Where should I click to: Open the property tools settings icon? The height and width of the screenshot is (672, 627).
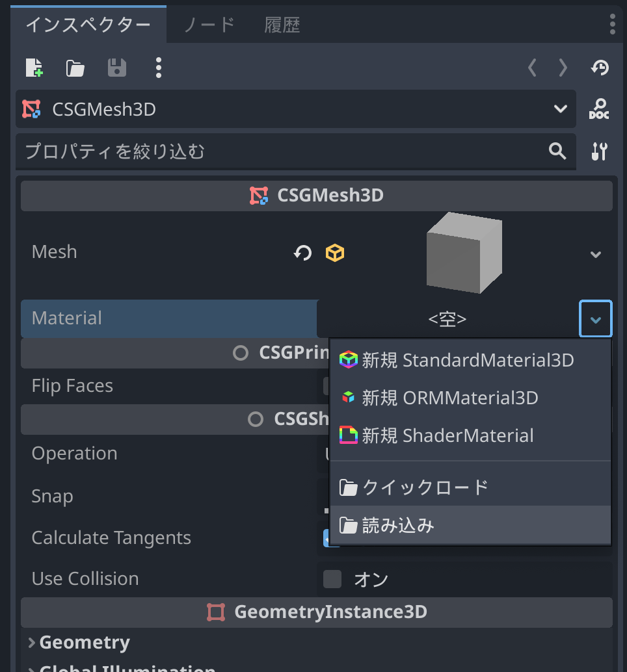(599, 151)
